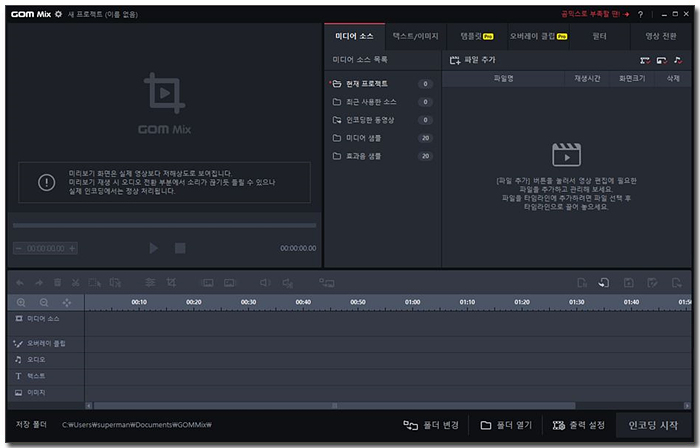Click the export document icon at toolbar end

click(677, 282)
